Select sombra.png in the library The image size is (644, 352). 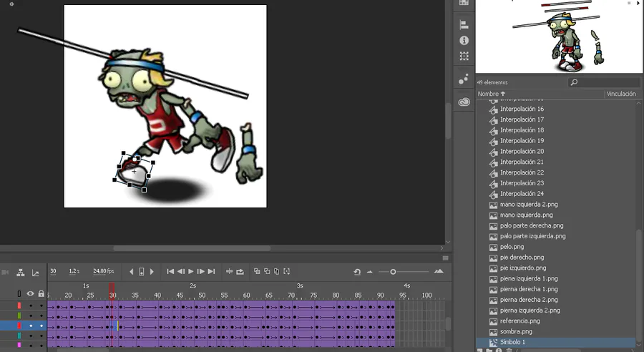516,331
